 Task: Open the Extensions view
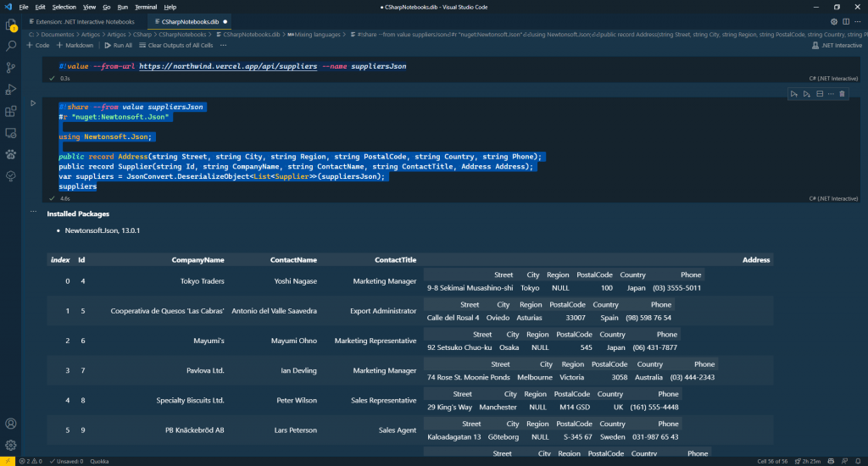[x=10, y=111]
